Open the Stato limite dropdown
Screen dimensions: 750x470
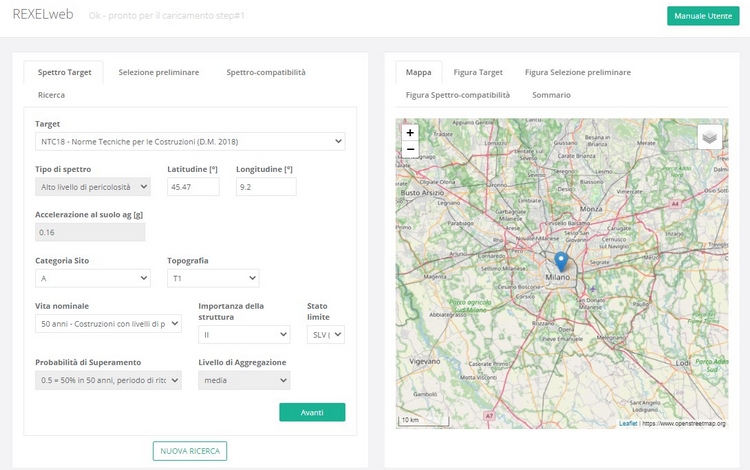pos(326,335)
